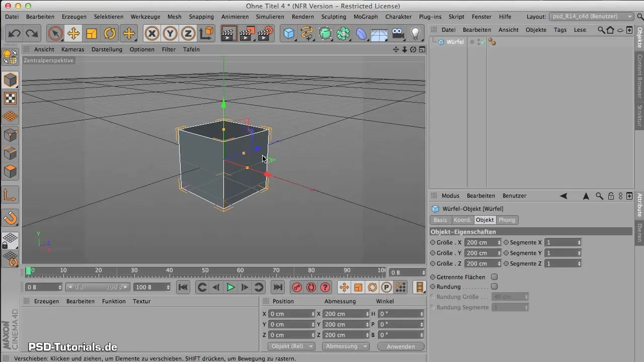644x362 pixels.
Task: Click the Anwenden button
Action: (401, 346)
